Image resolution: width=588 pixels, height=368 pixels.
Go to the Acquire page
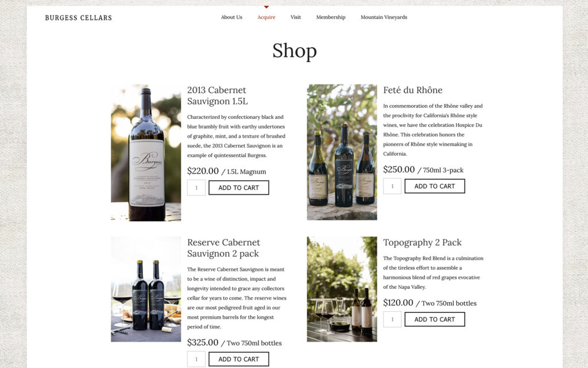point(266,17)
